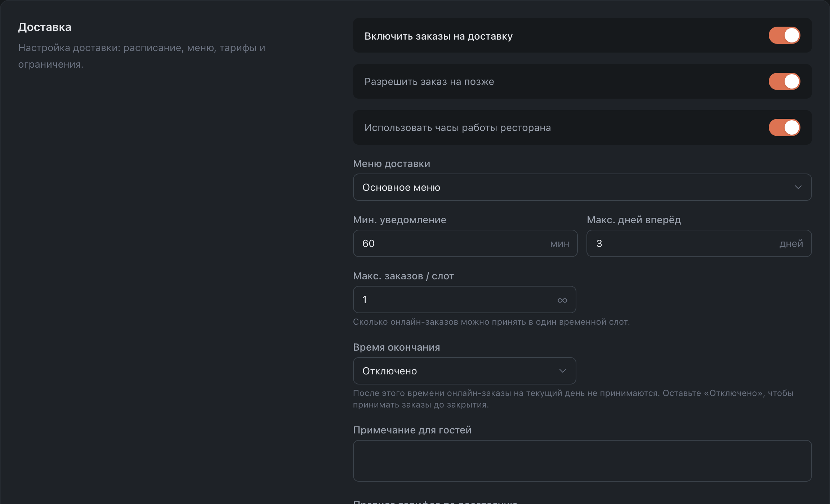
Task: Click the chevron icon in Время окончания dropdown
Action: (562, 371)
